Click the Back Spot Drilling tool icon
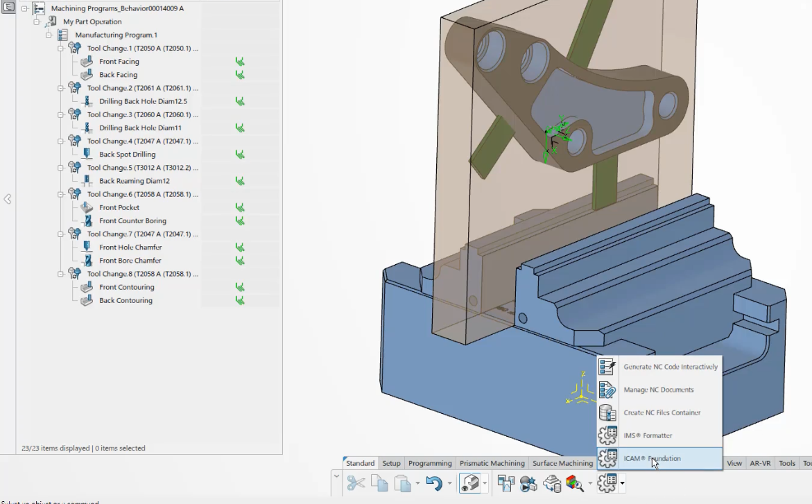Viewport: 812px width, 504px height. 87,154
